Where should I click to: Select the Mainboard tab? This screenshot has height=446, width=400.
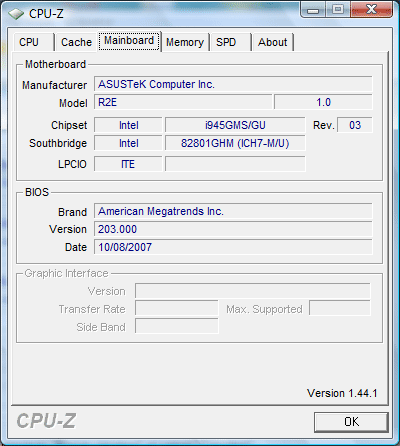(x=129, y=41)
